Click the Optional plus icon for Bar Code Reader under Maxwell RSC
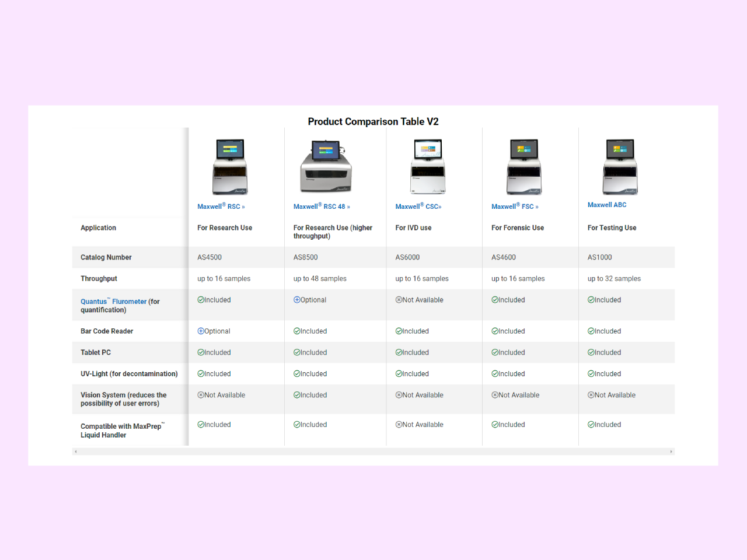The image size is (747, 560). (x=201, y=331)
